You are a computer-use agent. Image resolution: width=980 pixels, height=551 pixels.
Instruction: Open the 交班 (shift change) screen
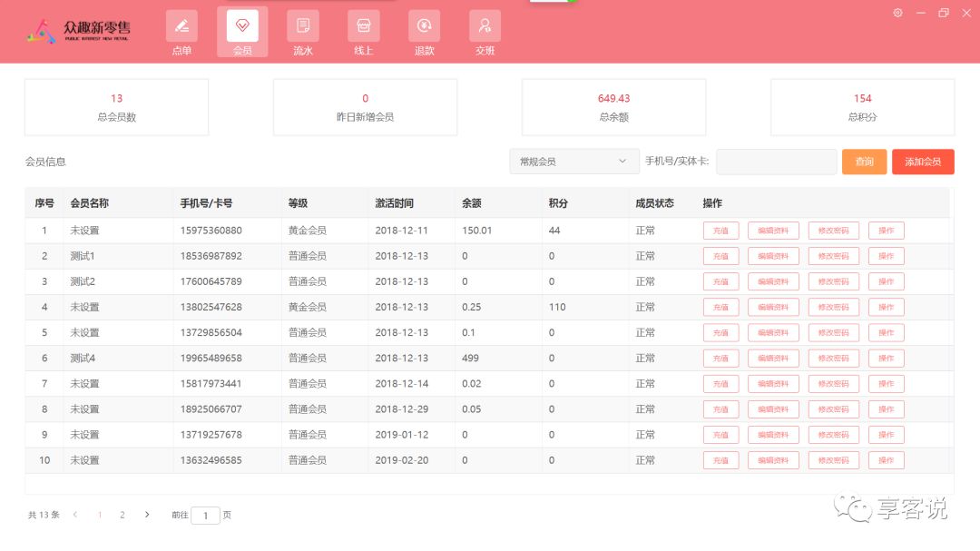(x=485, y=32)
